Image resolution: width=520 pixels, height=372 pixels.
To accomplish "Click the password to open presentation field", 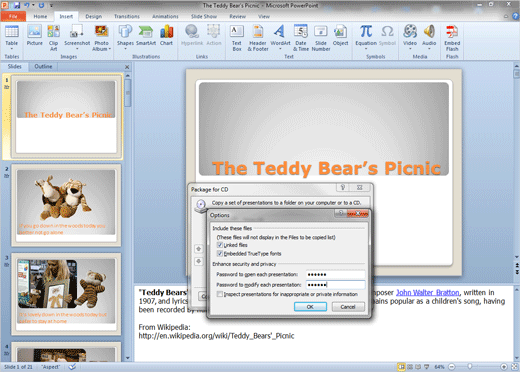I will pyautogui.click(x=335, y=275).
